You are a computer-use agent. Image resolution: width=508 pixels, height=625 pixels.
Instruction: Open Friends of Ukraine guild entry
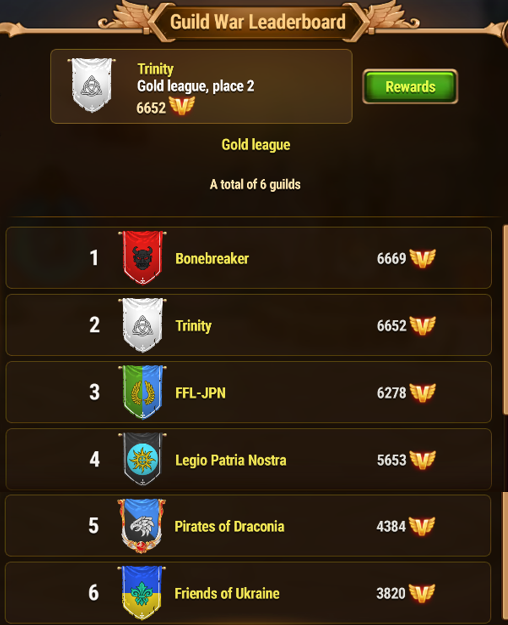(248, 593)
